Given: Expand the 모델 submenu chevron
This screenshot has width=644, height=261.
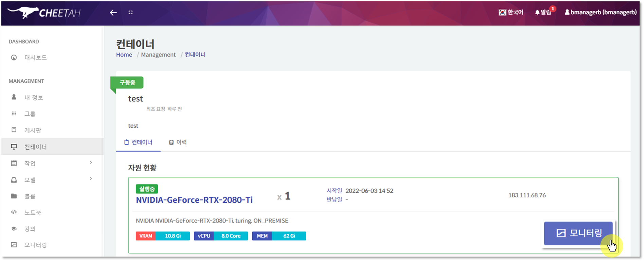Looking at the screenshot, I should coord(91,179).
